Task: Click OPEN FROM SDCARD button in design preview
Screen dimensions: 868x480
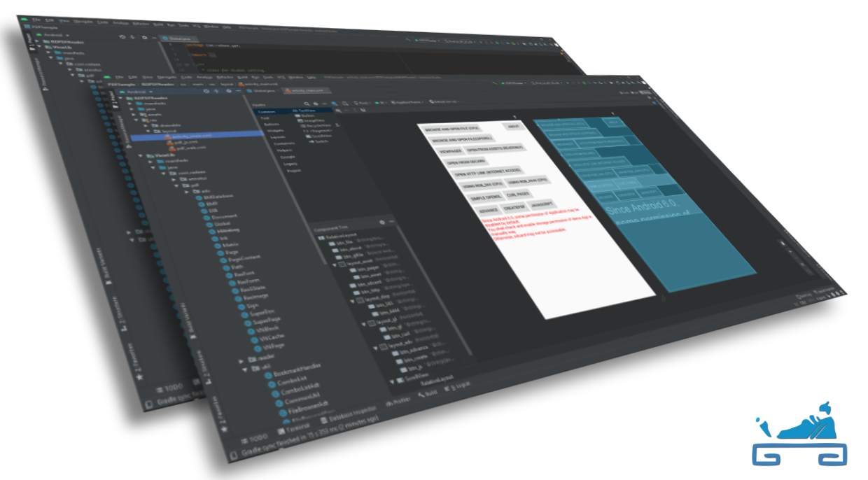Action: (x=466, y=162)
